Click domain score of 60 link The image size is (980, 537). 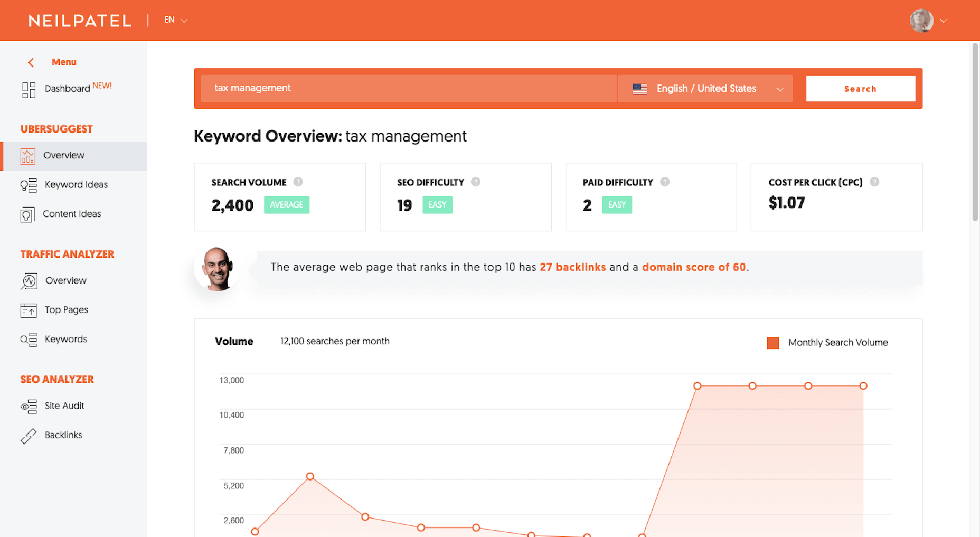tap(694, 267)
